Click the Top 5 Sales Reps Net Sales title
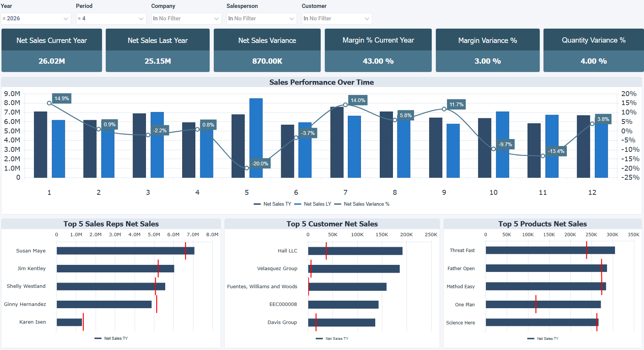 [111, 224]
